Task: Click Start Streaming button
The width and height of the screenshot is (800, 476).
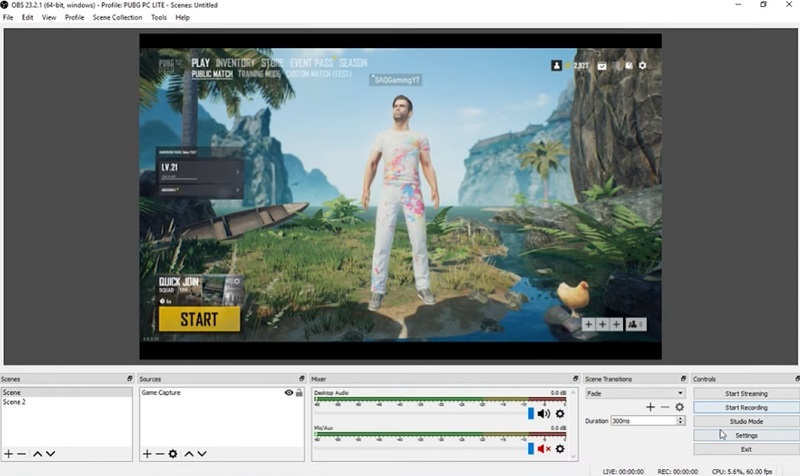Action: [x=746, y=393]
